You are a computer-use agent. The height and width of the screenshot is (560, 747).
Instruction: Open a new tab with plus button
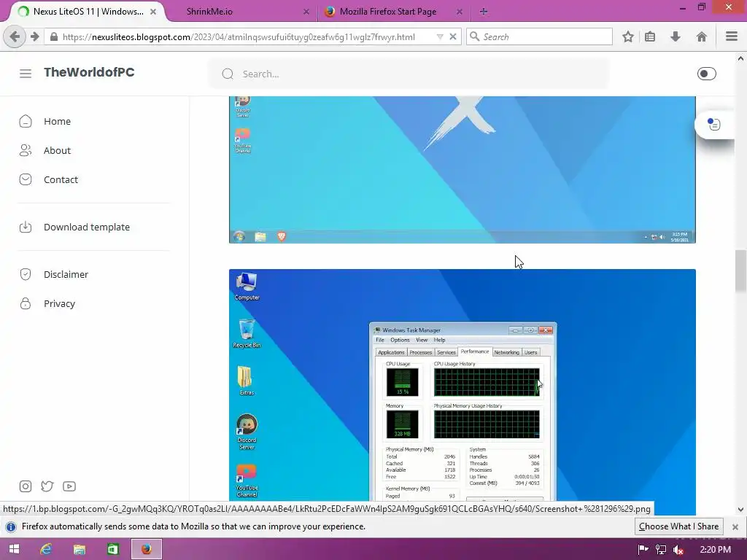pyautogui.click(x=484, y=12)
